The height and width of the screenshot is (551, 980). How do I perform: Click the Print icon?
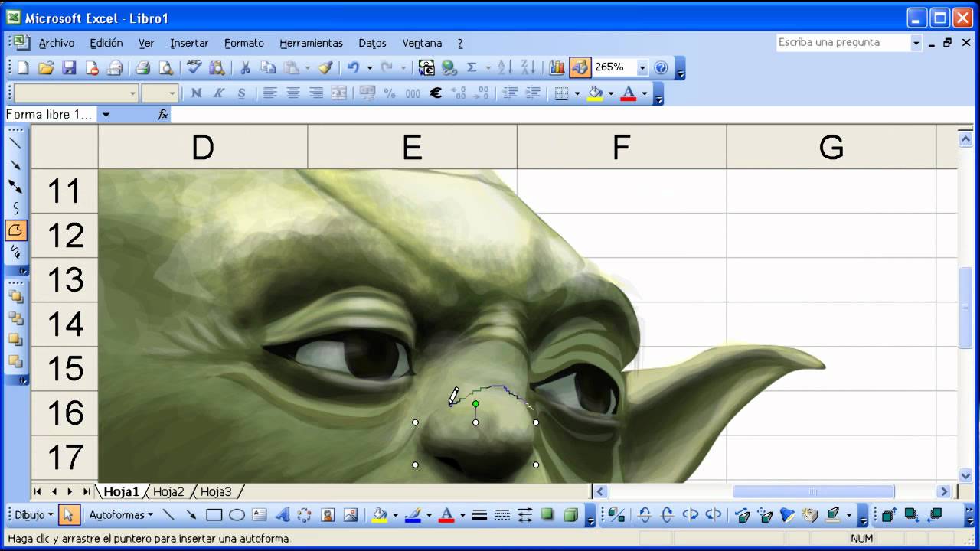pos(142,67)
